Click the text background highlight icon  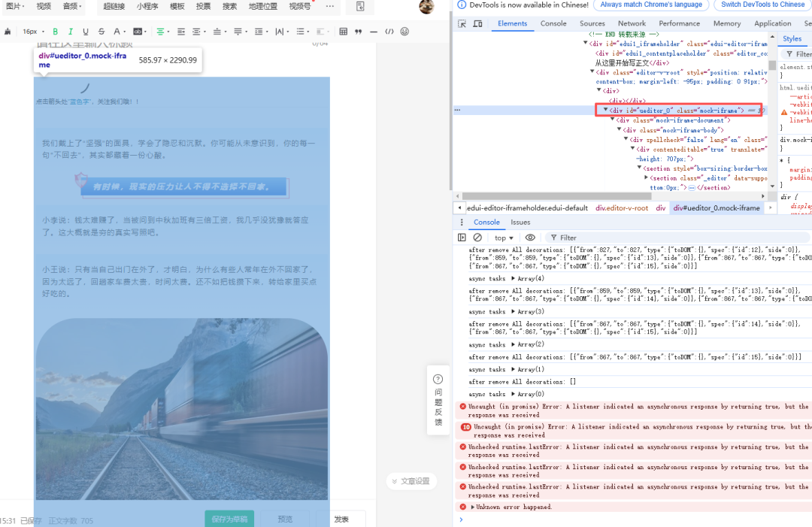pos(138,32)
